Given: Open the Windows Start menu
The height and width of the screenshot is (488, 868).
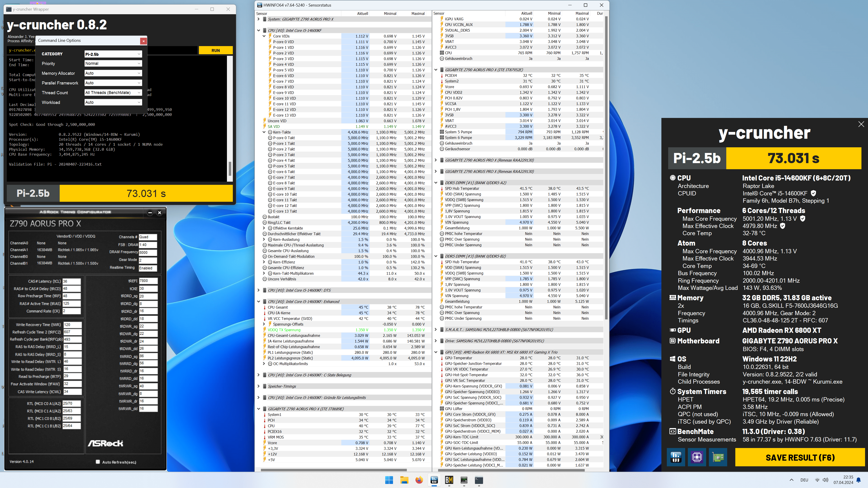Looking at the screenshot, I should pos(389,480).
